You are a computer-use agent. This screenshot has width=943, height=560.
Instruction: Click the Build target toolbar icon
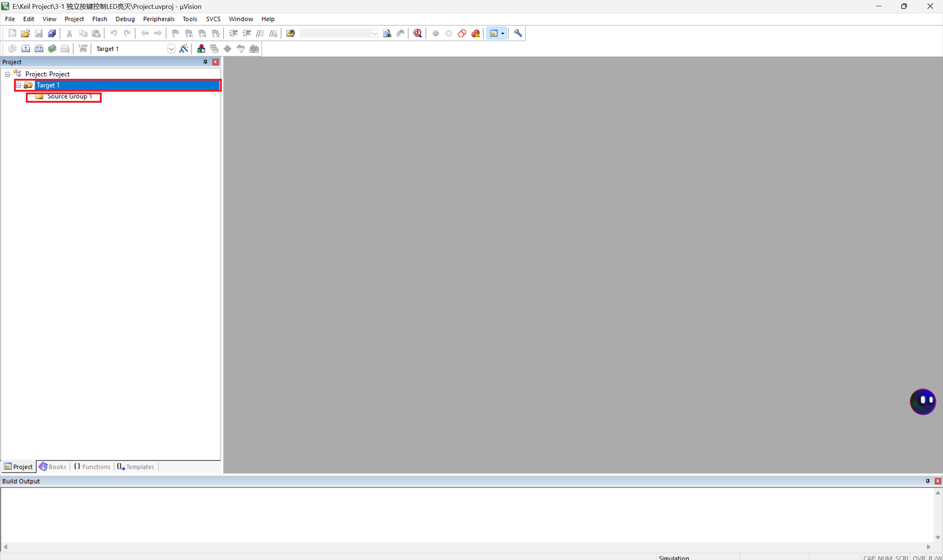pyautogui.click(x=26, y=49)
